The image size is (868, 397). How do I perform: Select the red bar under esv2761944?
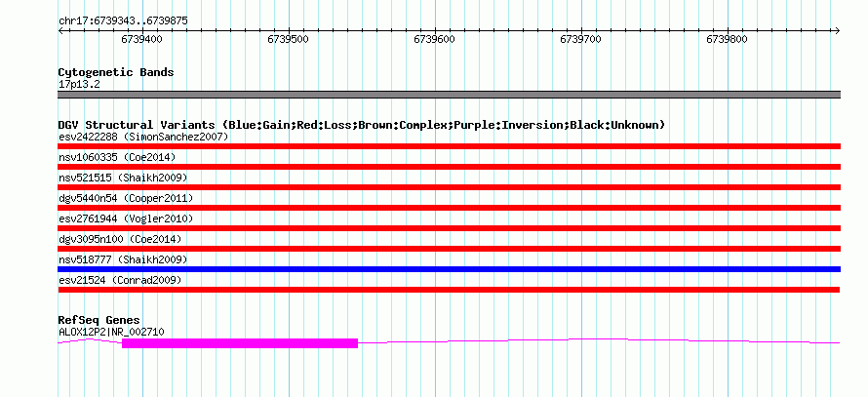(449, 228)
